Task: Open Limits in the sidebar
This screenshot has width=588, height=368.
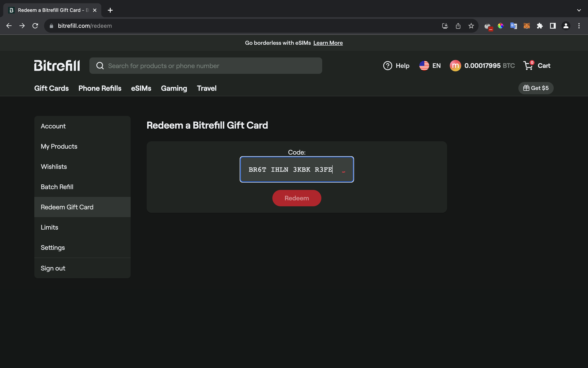Action: [82, 227]
